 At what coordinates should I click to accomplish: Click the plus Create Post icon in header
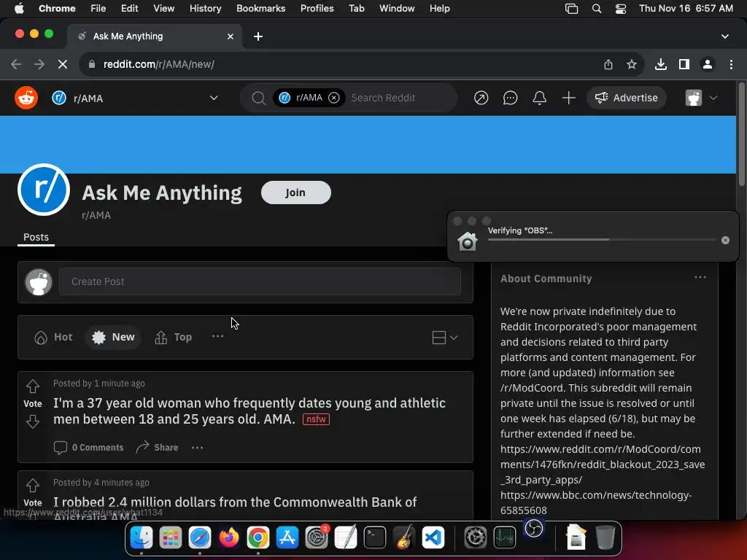[568, 98]
